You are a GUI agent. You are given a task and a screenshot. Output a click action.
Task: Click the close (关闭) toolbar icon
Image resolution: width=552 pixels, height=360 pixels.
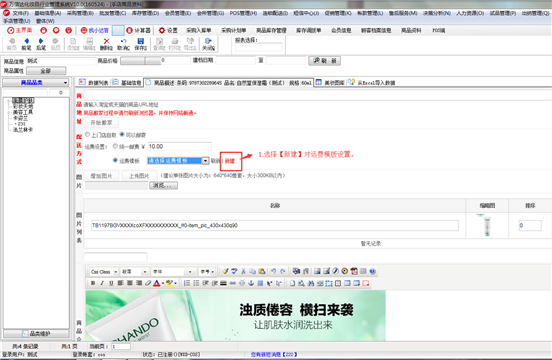click(x=208, y=44)
